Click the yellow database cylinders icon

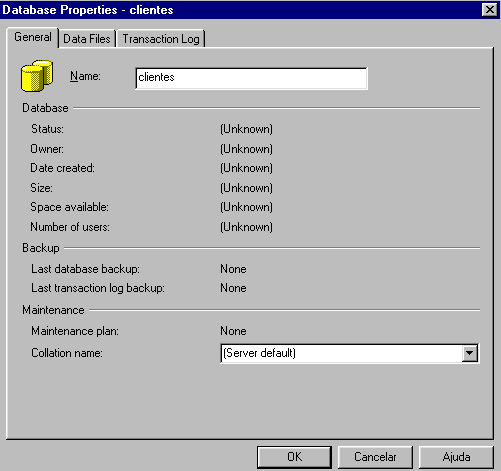(37, 76)
